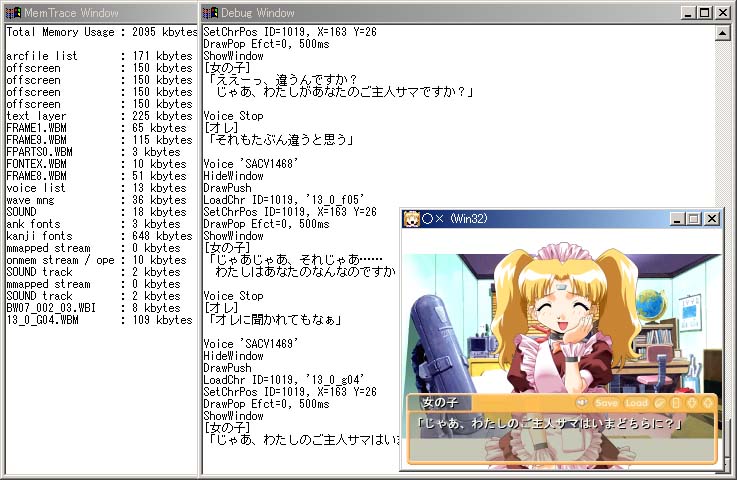Click the 'kanji fonts' 648 kbytes row
Screen dimensions: 737x480
pyautogui.click(x=99, y=236)
